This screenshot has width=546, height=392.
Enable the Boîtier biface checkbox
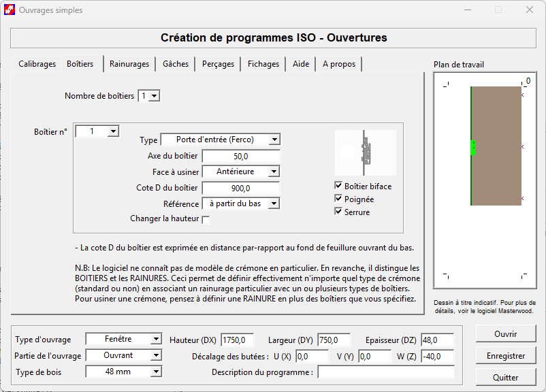[338, 186]
